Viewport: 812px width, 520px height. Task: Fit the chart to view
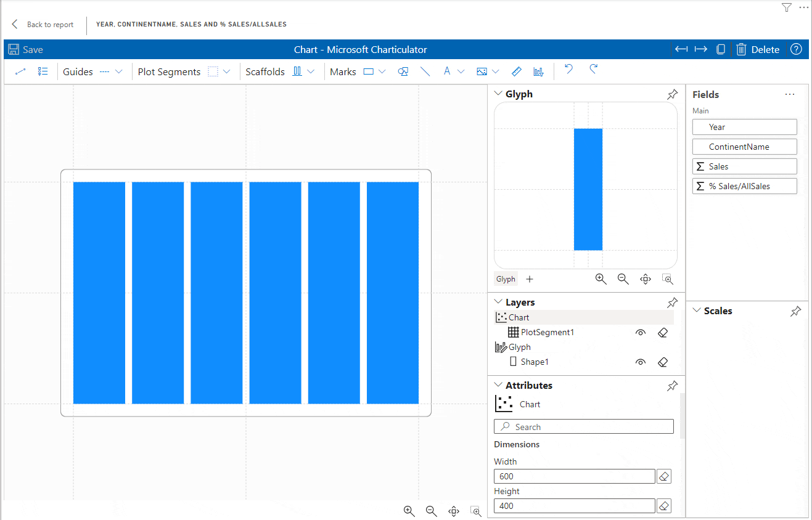click(x=453, y=511)
